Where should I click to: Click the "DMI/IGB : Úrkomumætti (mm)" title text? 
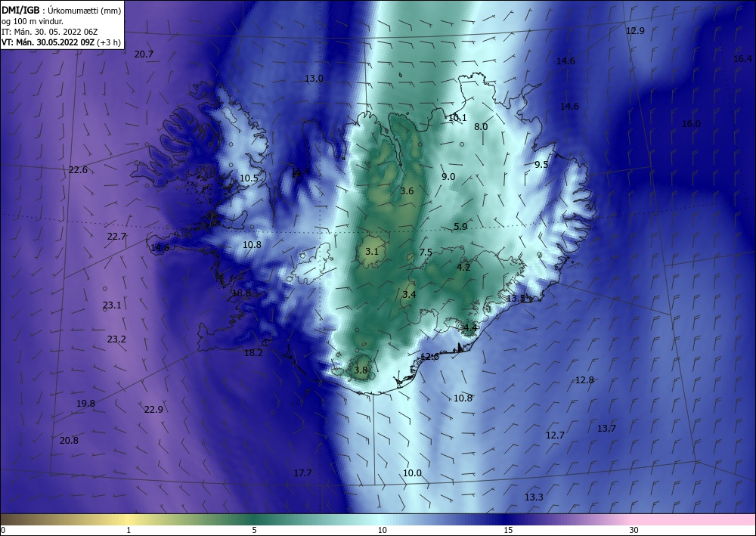(x=62, y=11)
